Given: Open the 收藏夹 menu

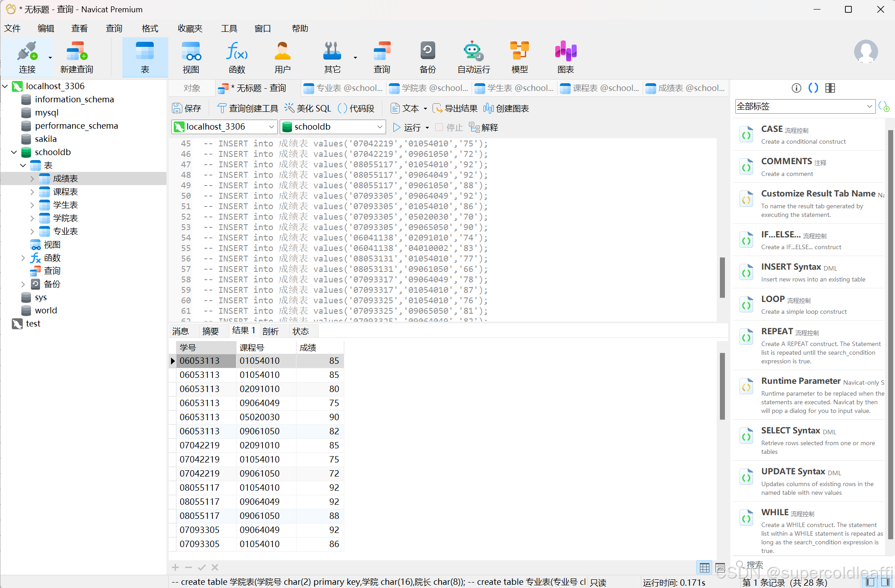Looking at the screenshot, I should tap(190, 28).
